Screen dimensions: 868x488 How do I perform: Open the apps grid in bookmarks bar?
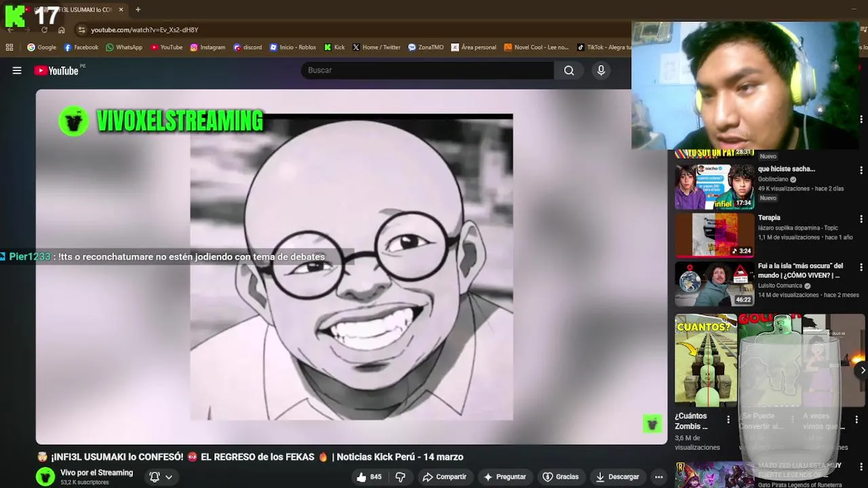coord(9,47)
